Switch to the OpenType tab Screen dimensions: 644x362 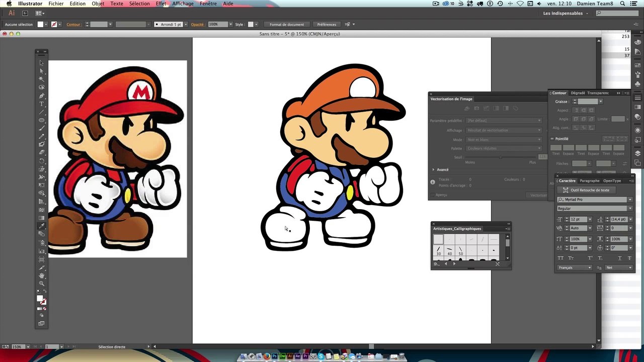[612, 180]
